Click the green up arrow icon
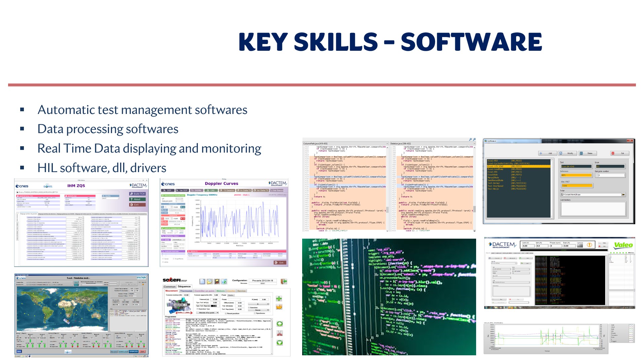Image resolution: width=644 pixels, height=360 pixels. pos(280,324)
